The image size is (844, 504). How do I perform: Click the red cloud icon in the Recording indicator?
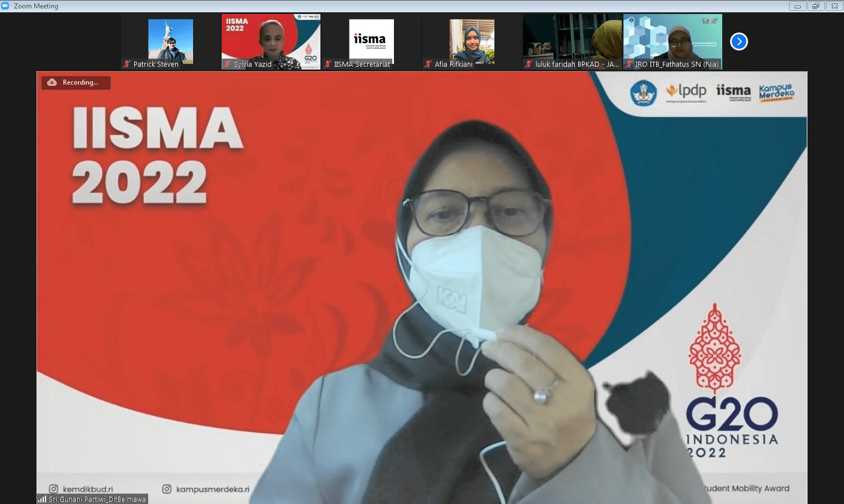click(x=52, y=82)
